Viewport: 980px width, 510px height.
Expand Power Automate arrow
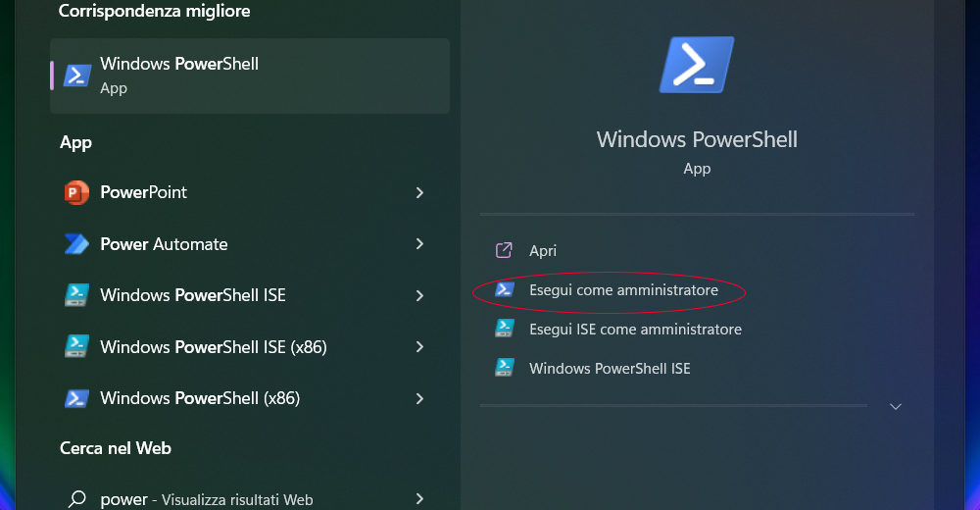(x=419, y=244)
